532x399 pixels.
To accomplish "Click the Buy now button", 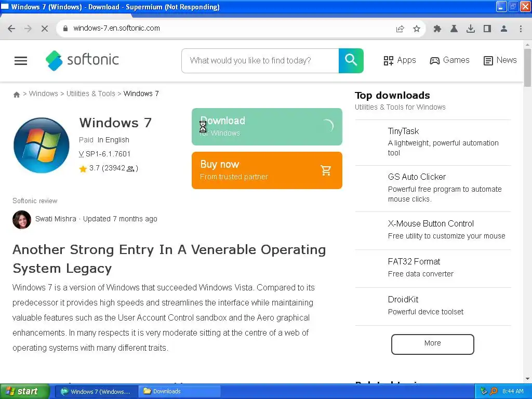I will click(267, 170).
